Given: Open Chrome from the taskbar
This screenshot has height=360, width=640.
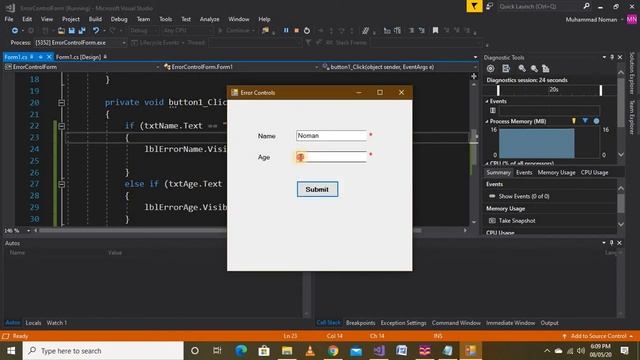Looking at the screenshot, I should point(333,351).
